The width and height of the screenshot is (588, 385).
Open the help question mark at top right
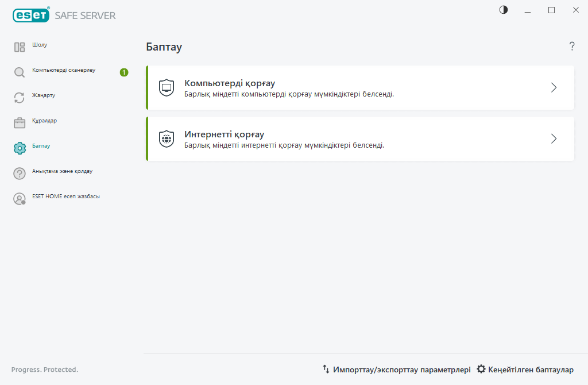572,47
